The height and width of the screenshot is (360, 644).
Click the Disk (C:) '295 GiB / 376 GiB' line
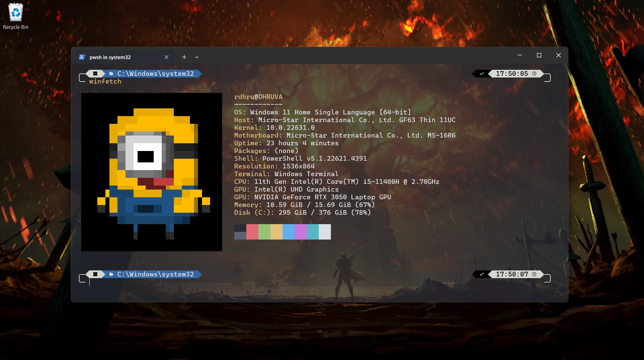(302, 213)
